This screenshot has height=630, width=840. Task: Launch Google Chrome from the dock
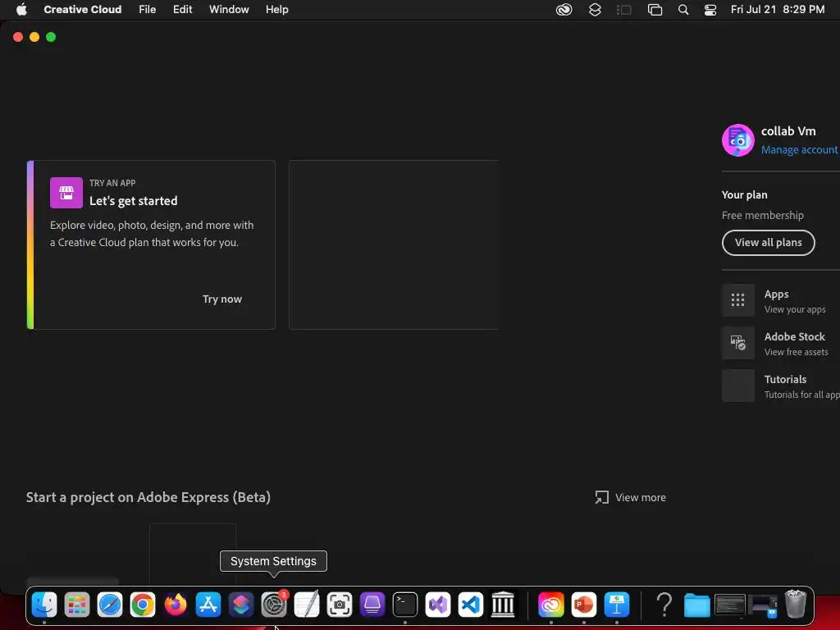(143, 605)
